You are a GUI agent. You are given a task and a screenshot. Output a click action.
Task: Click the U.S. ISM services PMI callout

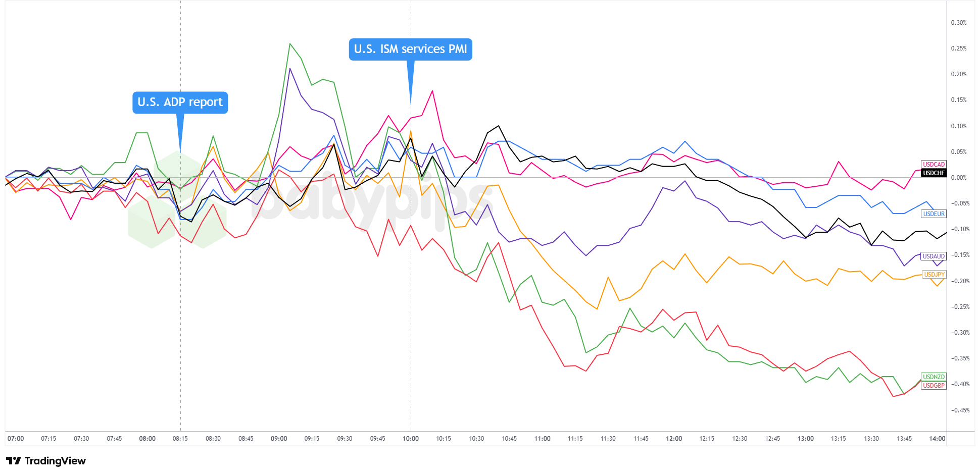pos(410,49)
